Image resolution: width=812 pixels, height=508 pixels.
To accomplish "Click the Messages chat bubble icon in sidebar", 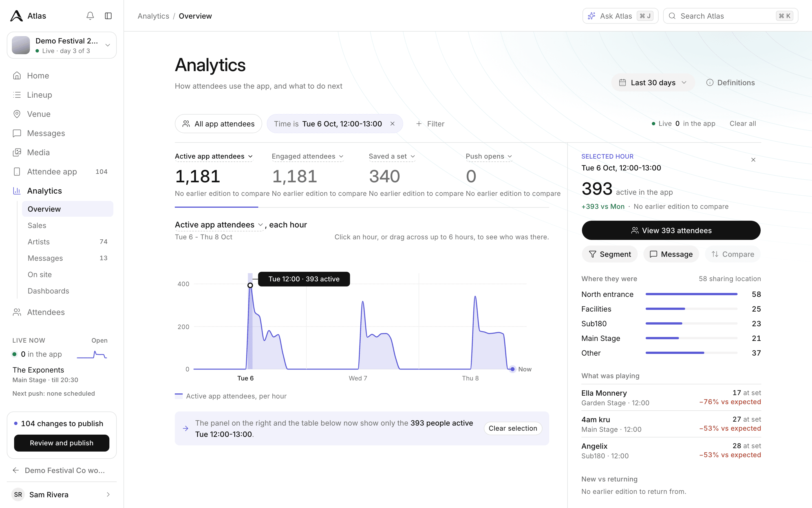I will (17, 133).
